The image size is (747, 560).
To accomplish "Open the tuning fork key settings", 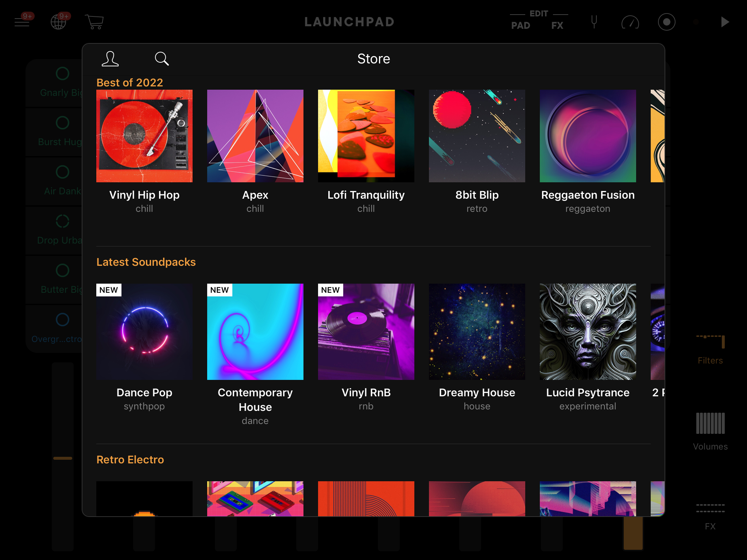I will point(594,22).
